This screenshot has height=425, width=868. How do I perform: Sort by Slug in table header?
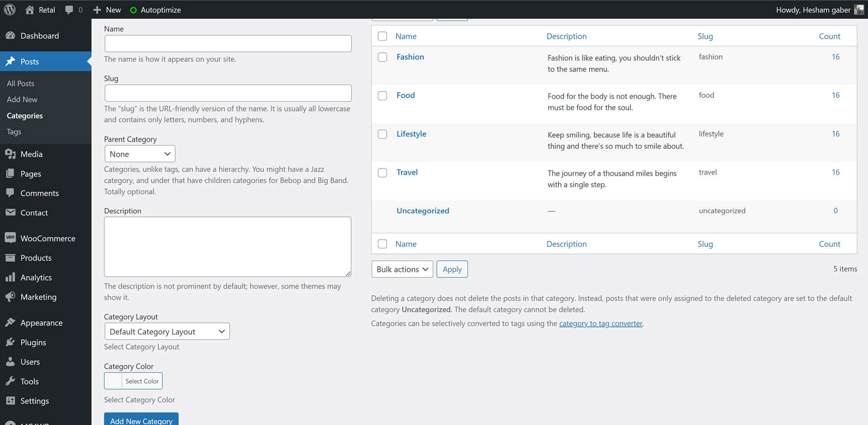pos(705,36)
